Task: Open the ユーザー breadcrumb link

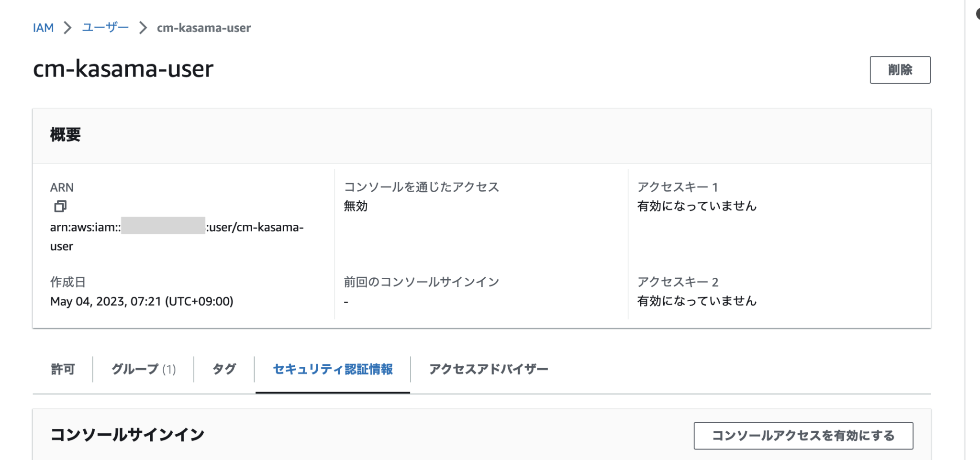Action: point(105,28)
